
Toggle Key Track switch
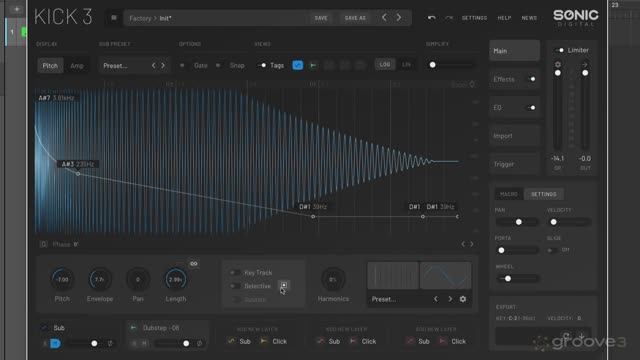pos(235,273)
